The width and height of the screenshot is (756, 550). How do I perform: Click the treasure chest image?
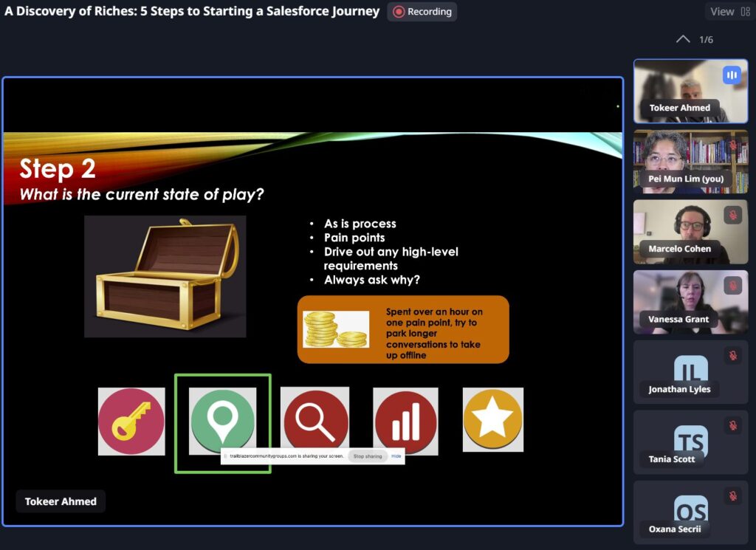pyautogui.click(x=165, y=276)
